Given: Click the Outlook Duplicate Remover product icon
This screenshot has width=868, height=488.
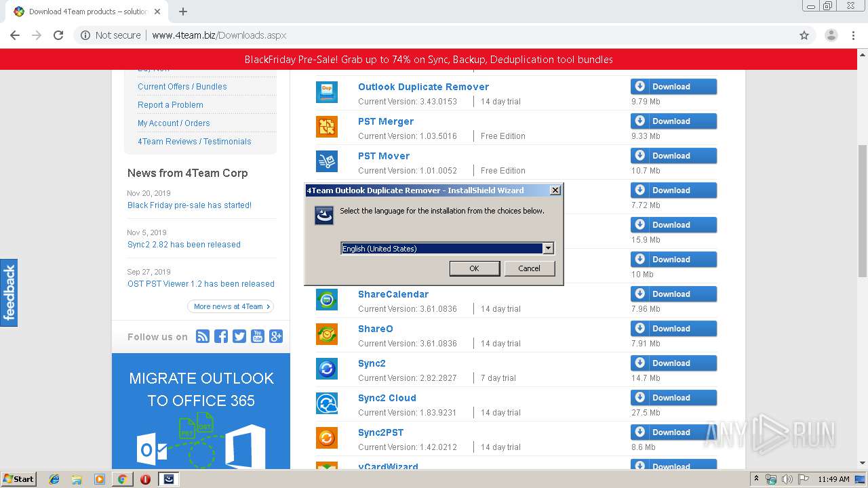Looking at the screenshot, I should 327,92.
